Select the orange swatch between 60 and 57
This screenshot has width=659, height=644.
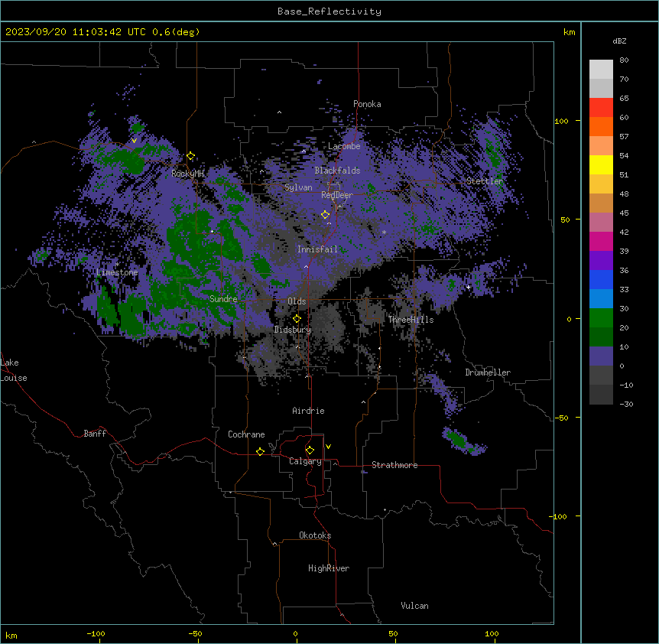tap(601, 126)
